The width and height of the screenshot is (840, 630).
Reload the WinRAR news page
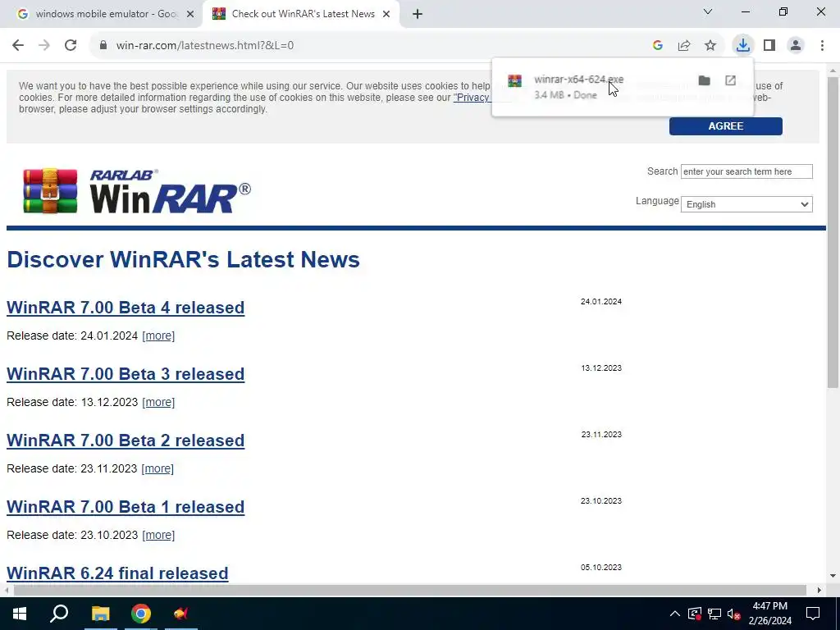(71, 45)
